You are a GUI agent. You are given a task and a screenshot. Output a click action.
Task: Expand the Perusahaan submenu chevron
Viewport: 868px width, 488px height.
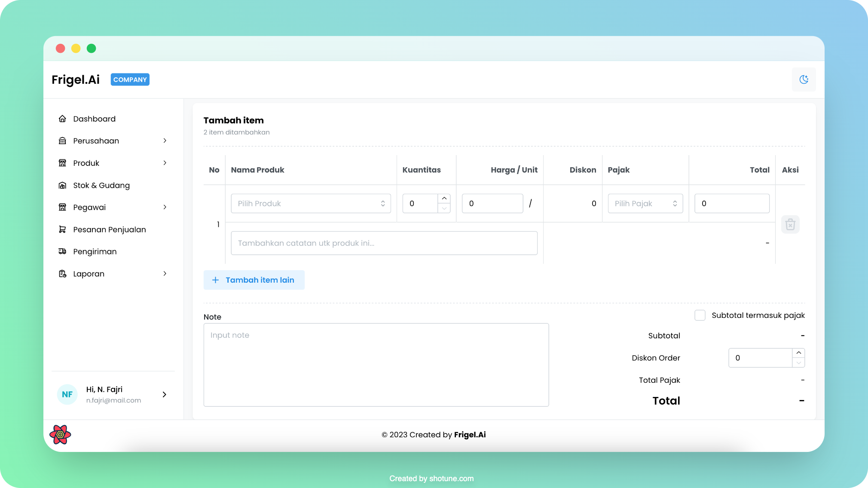pos(165,141)
